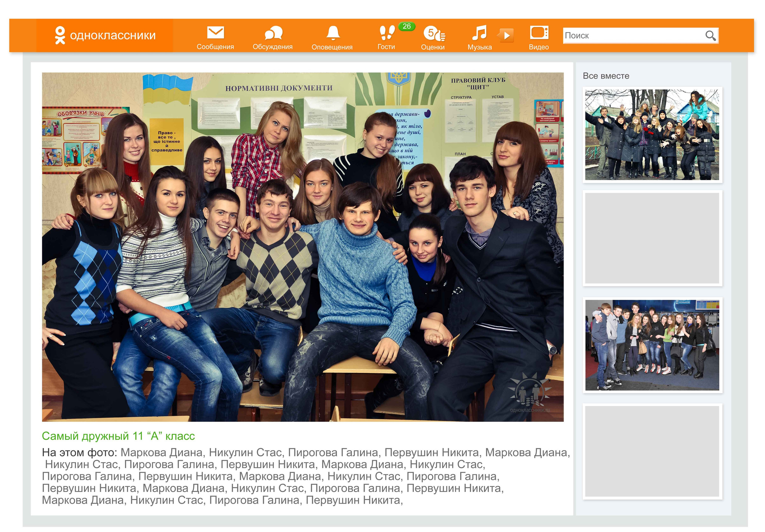Click the Музыка note icon
765x532 pixels.
(x=479, y=33)
